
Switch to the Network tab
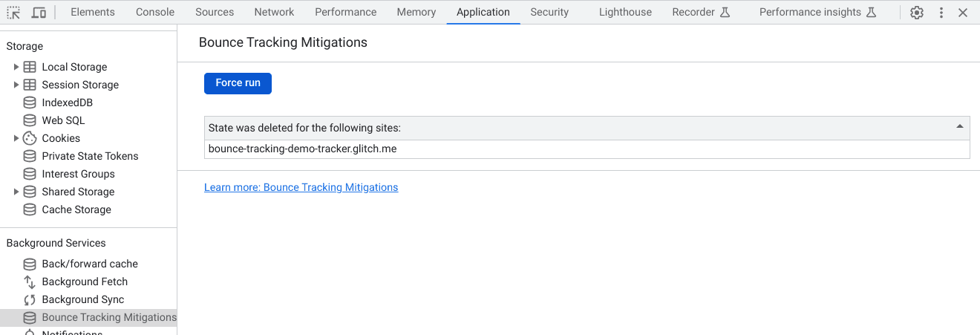tap(274, 13)
